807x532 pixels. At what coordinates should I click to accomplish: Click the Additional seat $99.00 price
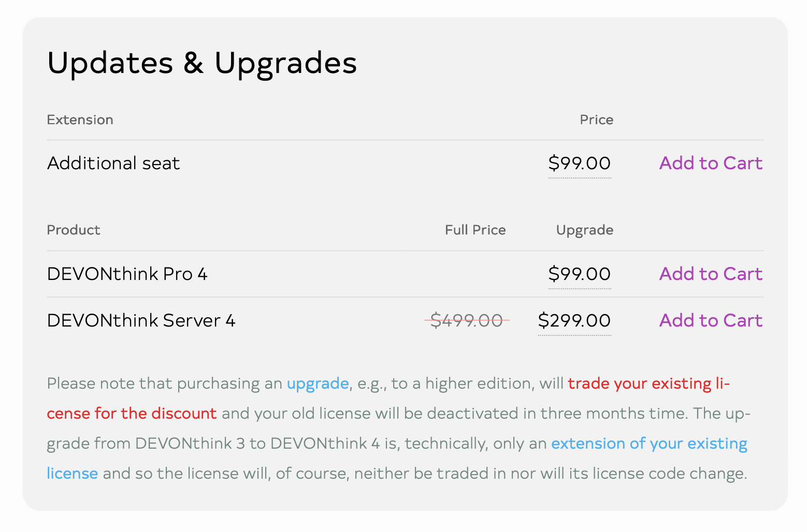point(580,164)
